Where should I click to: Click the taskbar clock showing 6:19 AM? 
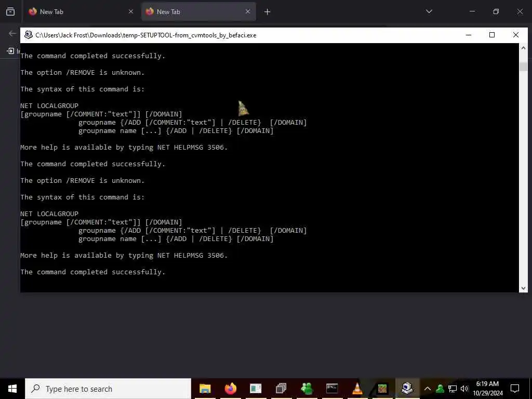[x=487, y=389]
